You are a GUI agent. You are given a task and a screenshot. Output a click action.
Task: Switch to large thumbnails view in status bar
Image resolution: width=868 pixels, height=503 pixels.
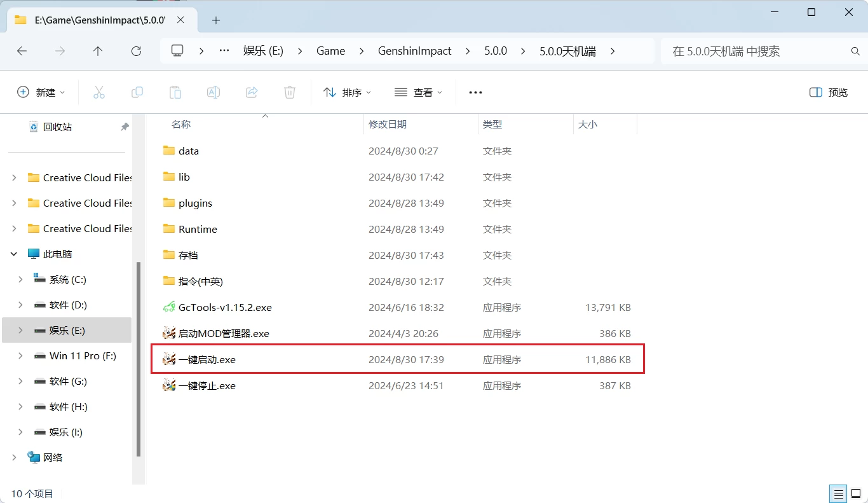click(857, 493)
